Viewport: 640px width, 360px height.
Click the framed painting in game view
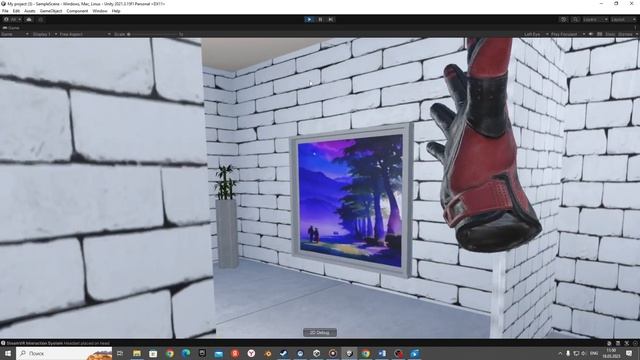click(x=351, y=200)
